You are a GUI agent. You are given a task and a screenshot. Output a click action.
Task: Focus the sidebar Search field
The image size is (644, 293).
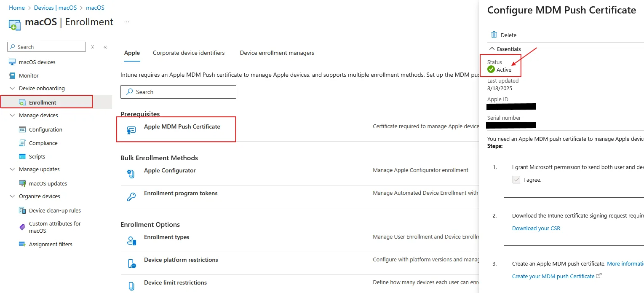[46, 47]
